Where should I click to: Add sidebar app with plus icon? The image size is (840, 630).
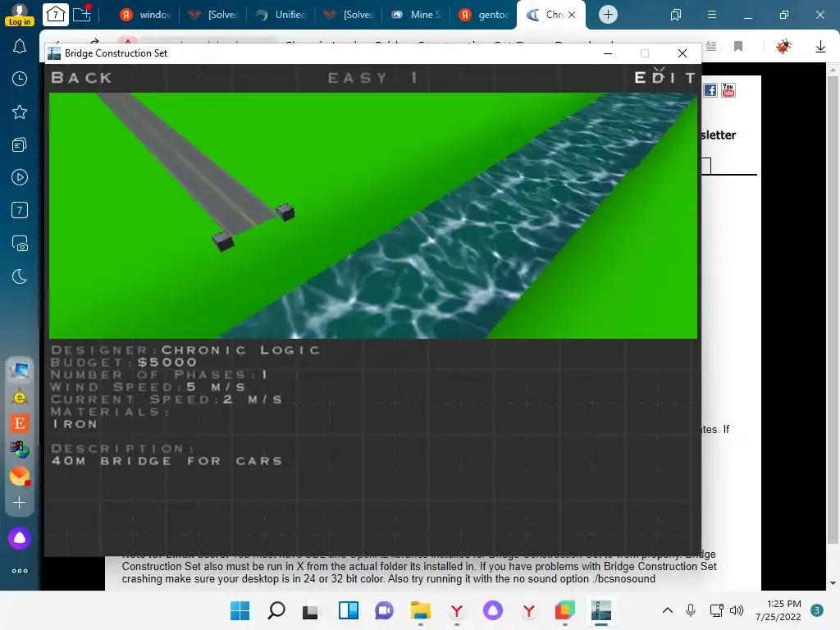tap(20, 503)
